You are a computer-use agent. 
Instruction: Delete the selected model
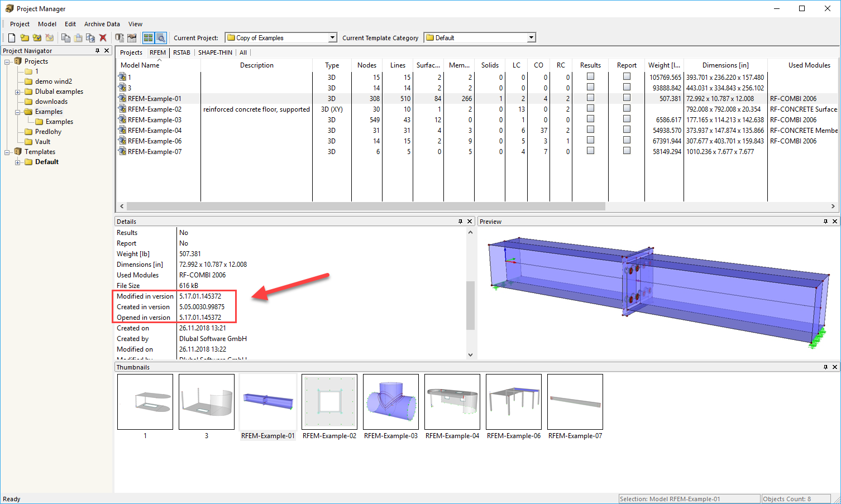click(x=103, y=37)
